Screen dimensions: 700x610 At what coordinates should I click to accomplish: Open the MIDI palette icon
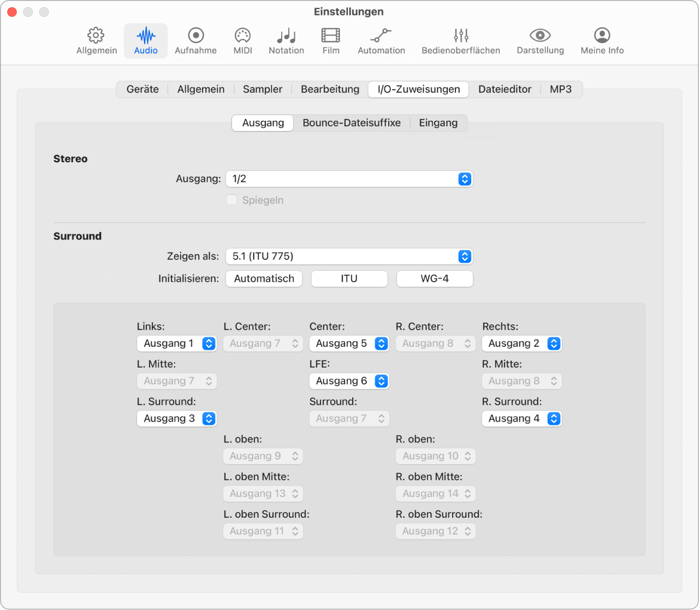[x=242, y=35]
